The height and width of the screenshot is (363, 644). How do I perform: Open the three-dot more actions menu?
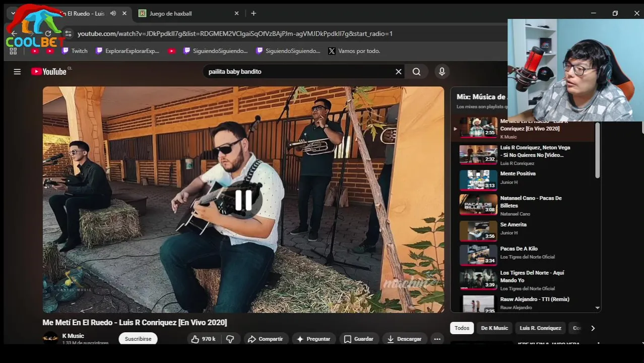coord(437,339)
